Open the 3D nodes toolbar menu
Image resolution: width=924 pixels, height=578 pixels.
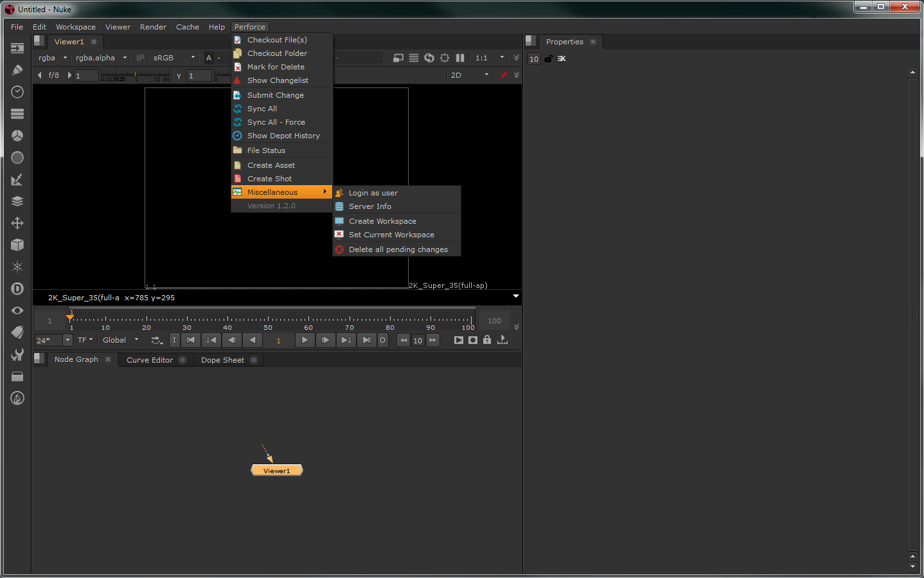(17, 245)
